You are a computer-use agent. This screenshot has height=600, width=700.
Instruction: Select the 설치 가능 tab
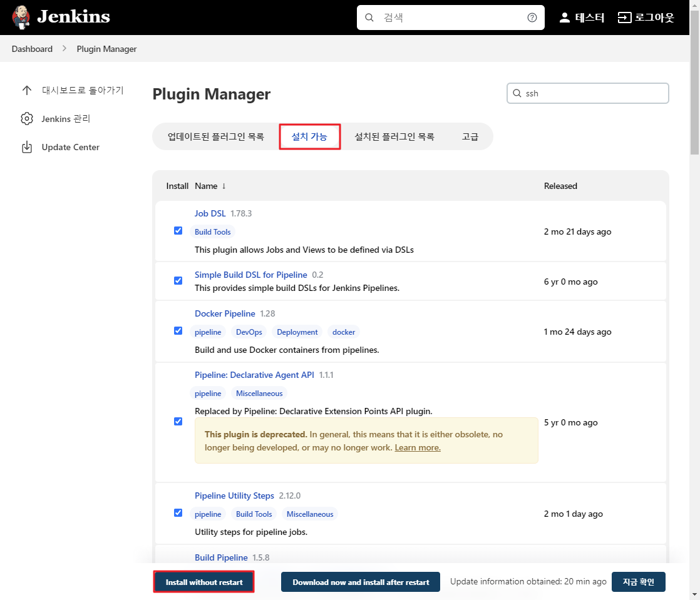click(x=309, y=136)
